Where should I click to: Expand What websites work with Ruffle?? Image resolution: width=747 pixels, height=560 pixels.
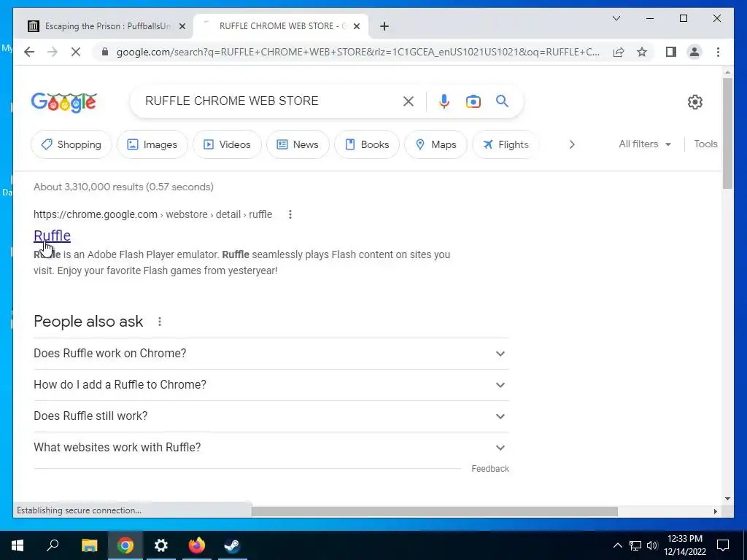coord(271,448)
